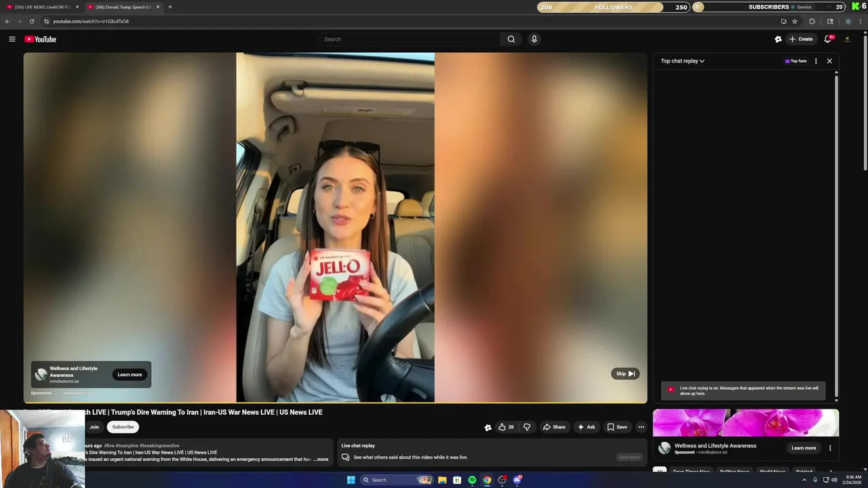Screen dimensions: 868x488
Task: Open Discord from the taskbar
Action: 517,480
